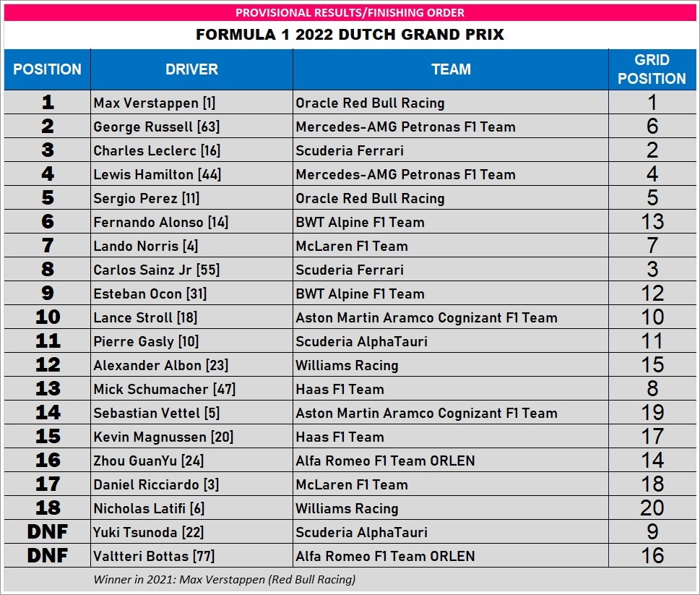Click Fernando Alonso's grid position 13

[652, 222]
